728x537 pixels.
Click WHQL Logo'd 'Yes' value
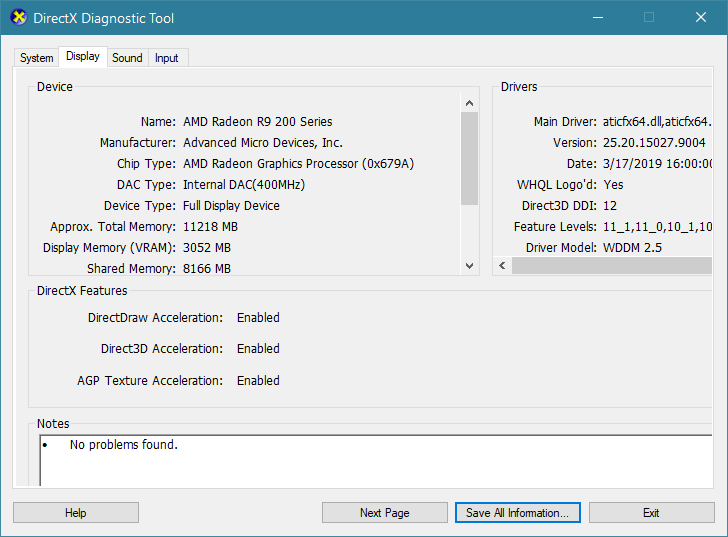point(613,185)
